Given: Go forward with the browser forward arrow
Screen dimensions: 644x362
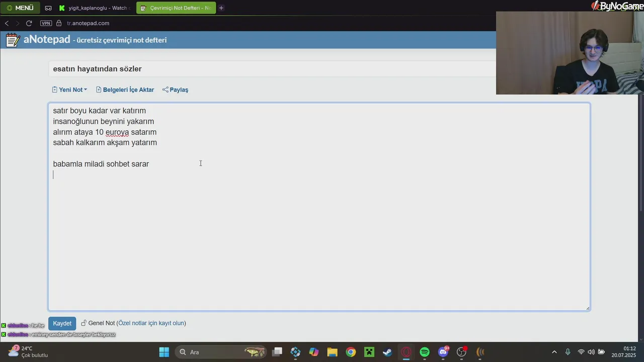Looking at the screenshot, I should click(x=18, y=23).
